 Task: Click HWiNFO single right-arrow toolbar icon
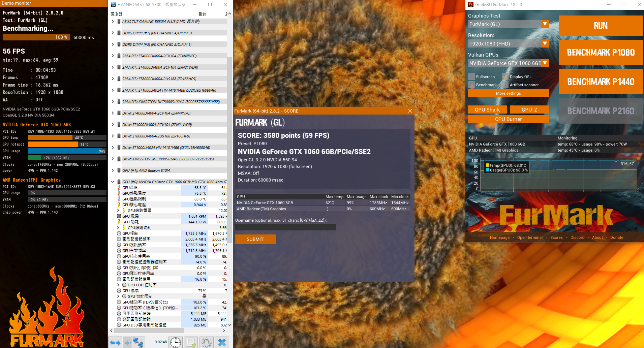pos(127,342)
